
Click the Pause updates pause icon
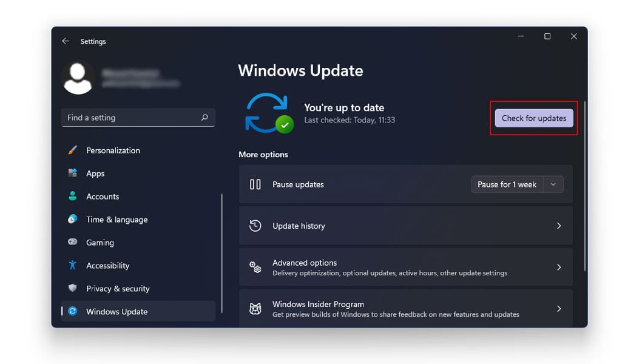click(255, 184)
